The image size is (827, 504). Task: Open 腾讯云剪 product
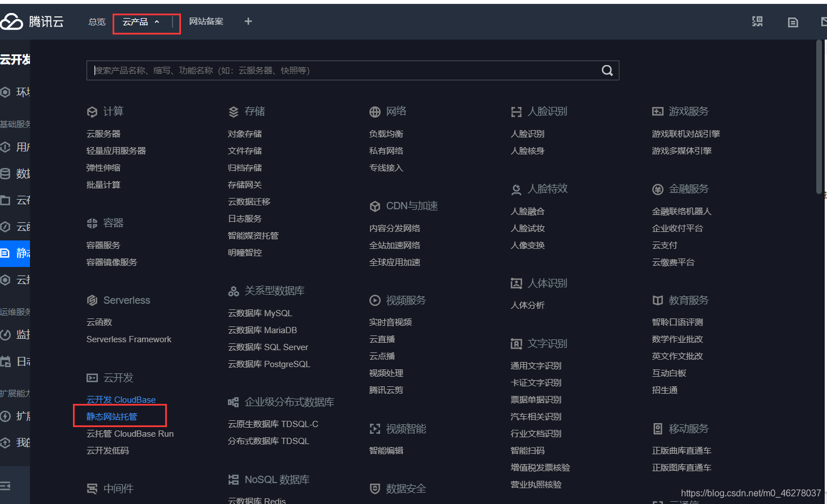386,390
